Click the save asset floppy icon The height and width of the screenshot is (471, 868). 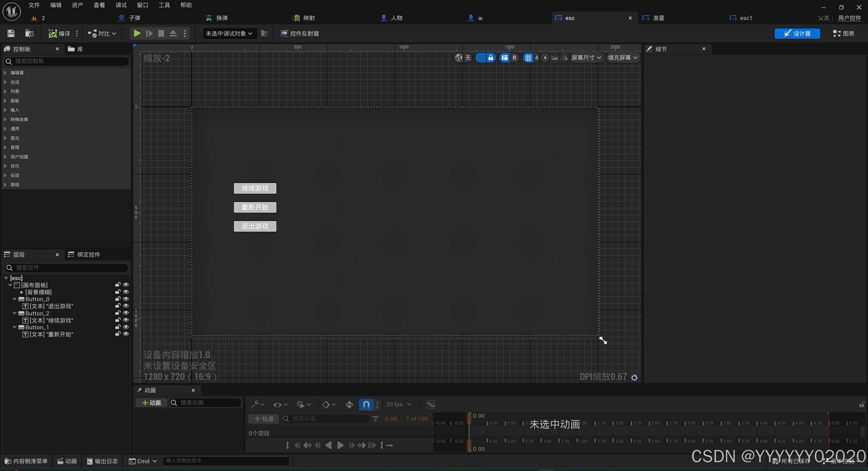tap(11, 34)
